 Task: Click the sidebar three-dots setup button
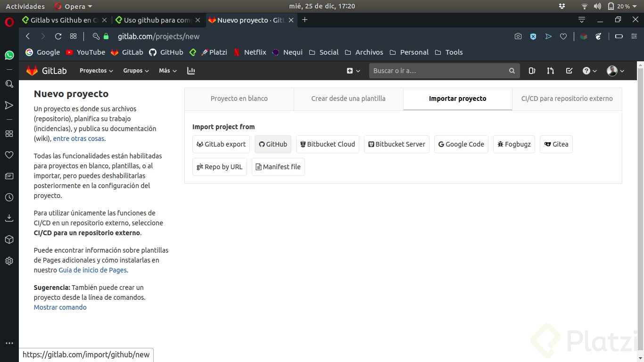pos(9,343)
